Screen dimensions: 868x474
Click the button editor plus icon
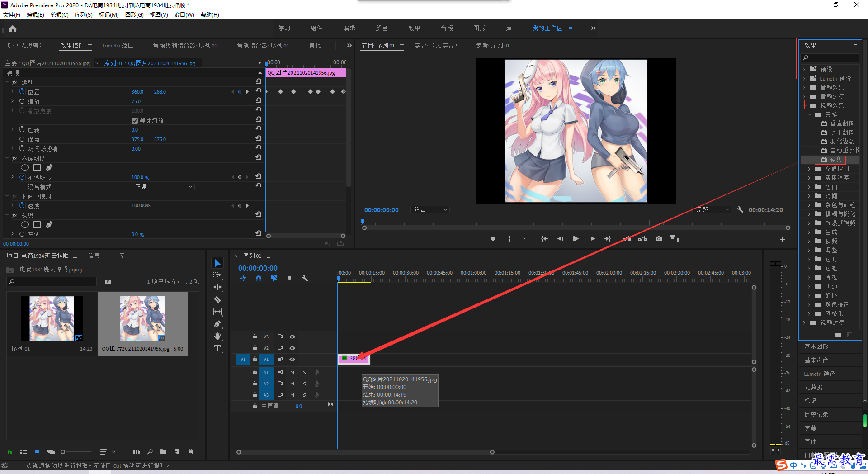pos(782,239)
